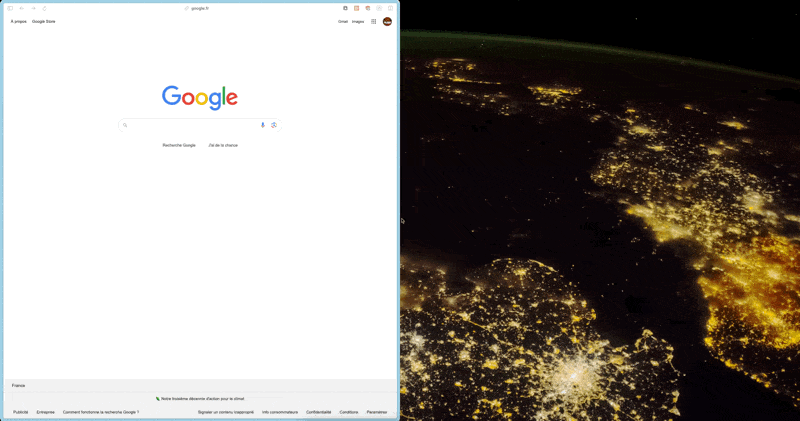Click the voice search microphone icon
The width and height of the screenshot is (800, 421).
263,125
